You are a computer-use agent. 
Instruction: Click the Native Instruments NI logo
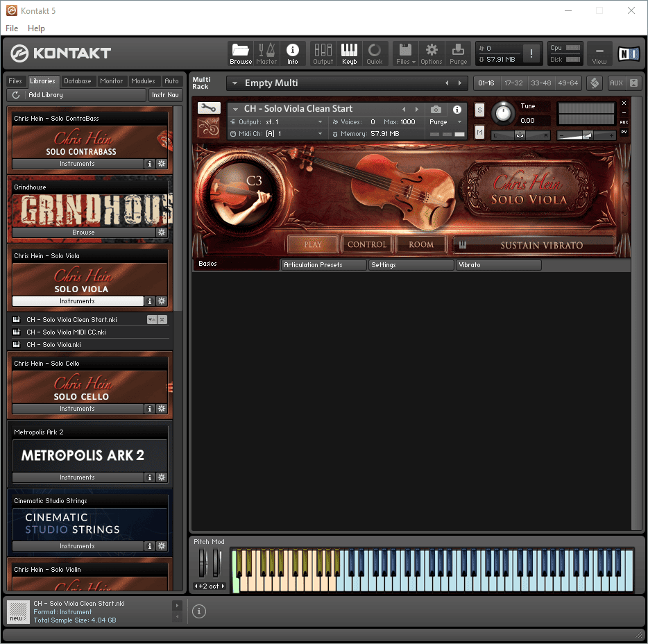point(629,53)
